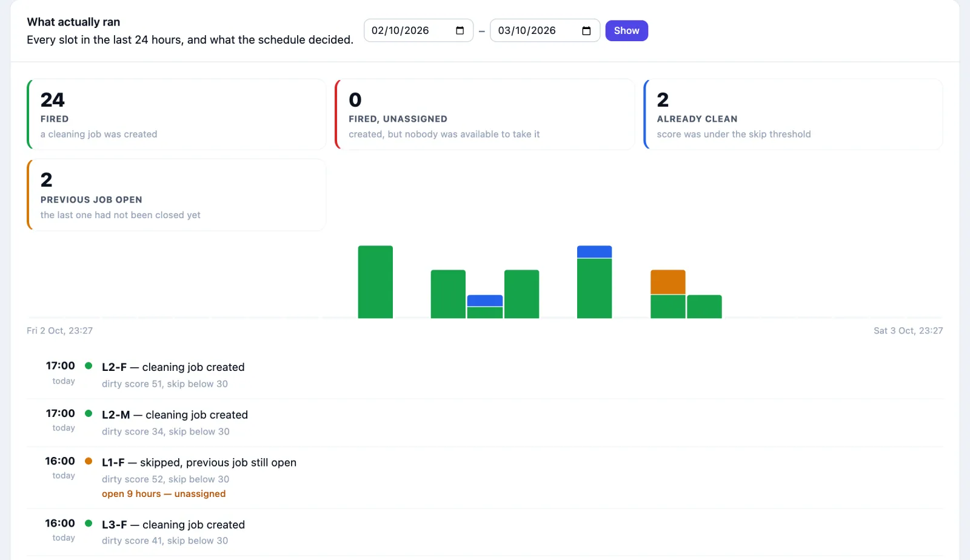Click 'dirty score 34, skip below 30' text
Image resolution: width=970 pixels, height=560 pixels.
[166, 432]
